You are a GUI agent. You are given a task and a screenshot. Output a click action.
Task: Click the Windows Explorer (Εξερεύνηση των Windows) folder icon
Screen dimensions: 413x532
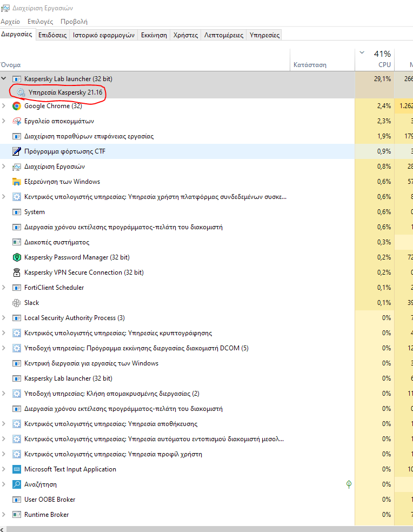[x=17, y=182]
